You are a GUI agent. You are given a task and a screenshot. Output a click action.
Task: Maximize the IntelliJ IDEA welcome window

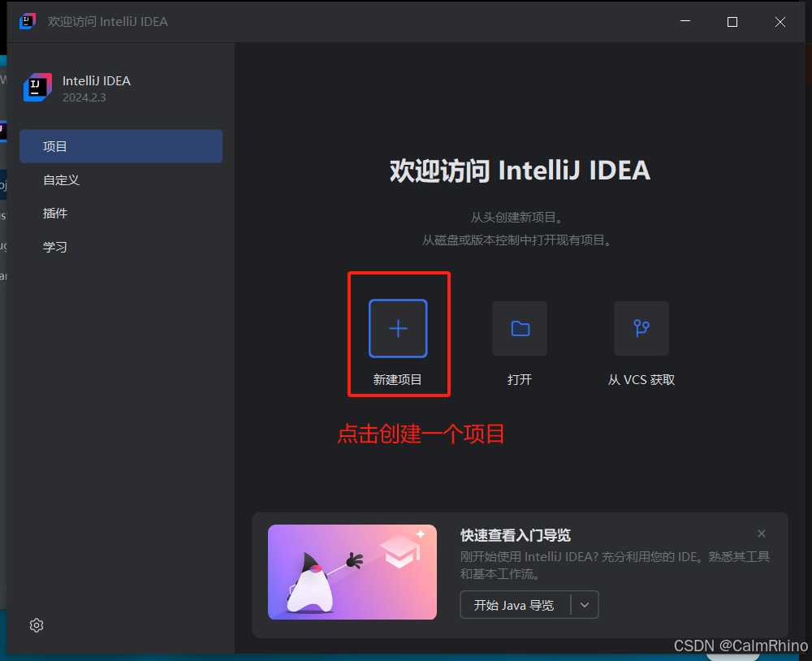732,21
